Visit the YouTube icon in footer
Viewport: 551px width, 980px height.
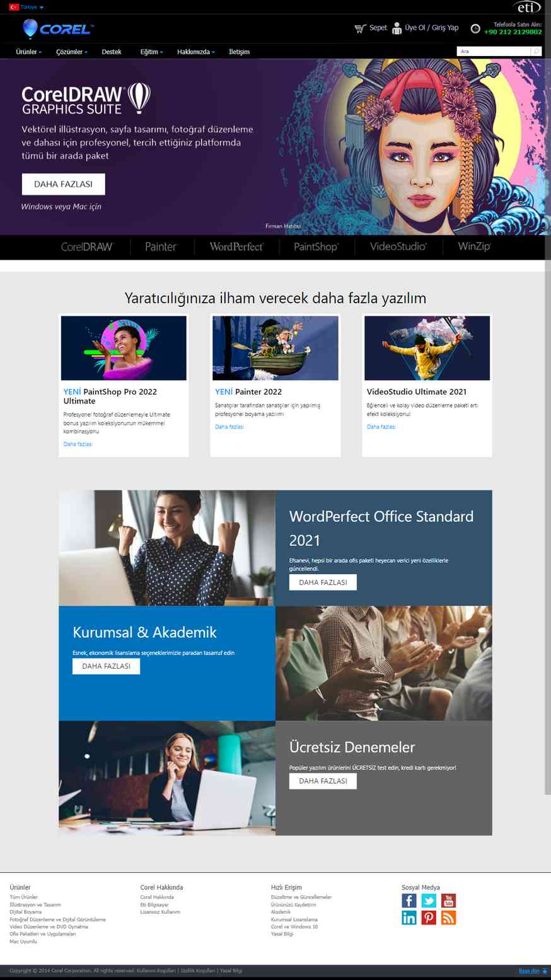(448, 901)
